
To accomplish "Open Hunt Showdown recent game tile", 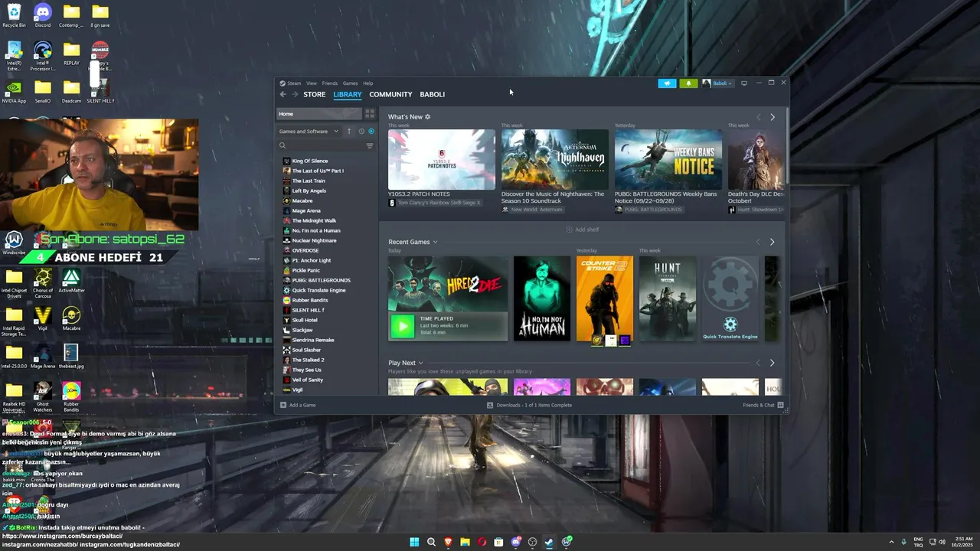I will pos(668,298).
